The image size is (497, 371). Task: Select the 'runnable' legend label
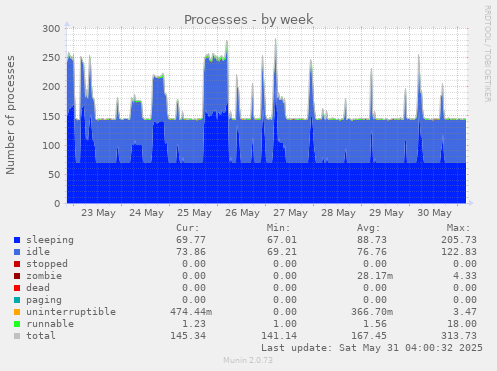tap(50, 324)
